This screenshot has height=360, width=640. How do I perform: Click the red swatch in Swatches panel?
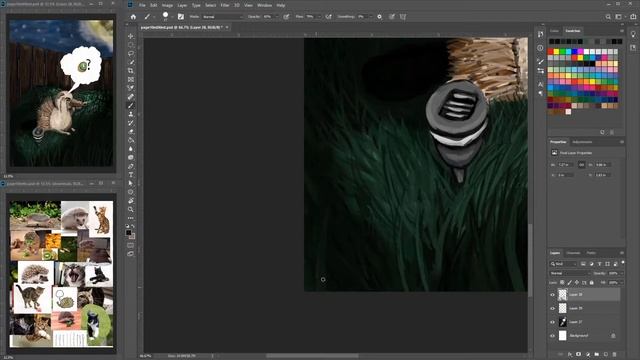pos(550,52)
